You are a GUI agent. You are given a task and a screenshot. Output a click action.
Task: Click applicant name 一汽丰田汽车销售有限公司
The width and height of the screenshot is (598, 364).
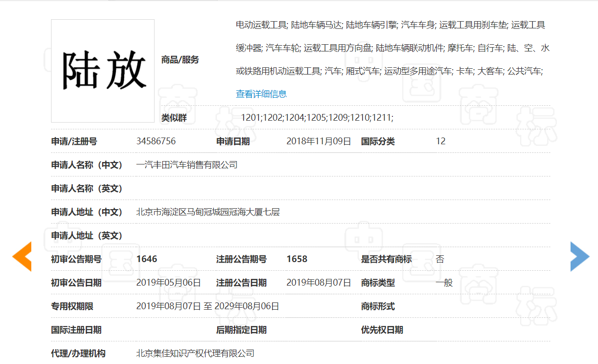point(187,165)
